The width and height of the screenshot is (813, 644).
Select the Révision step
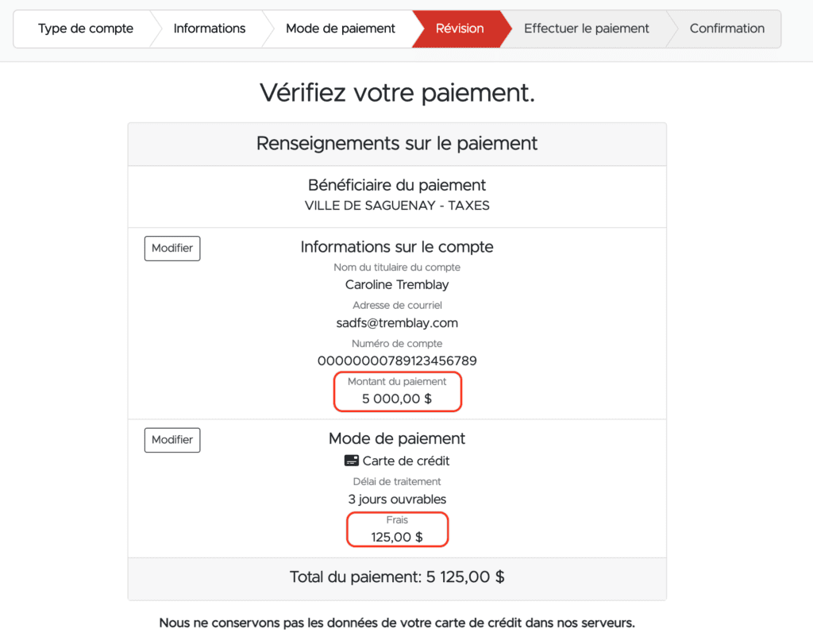pos(460,29)
